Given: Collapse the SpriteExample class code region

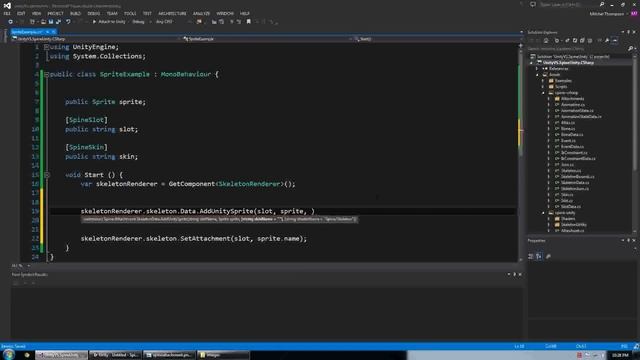Looking at the screenshot, I should click(47, 74).
